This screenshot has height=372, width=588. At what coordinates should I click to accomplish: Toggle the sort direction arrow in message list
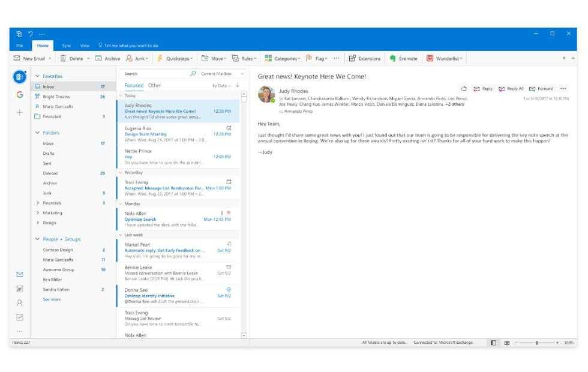coord(237,86)
